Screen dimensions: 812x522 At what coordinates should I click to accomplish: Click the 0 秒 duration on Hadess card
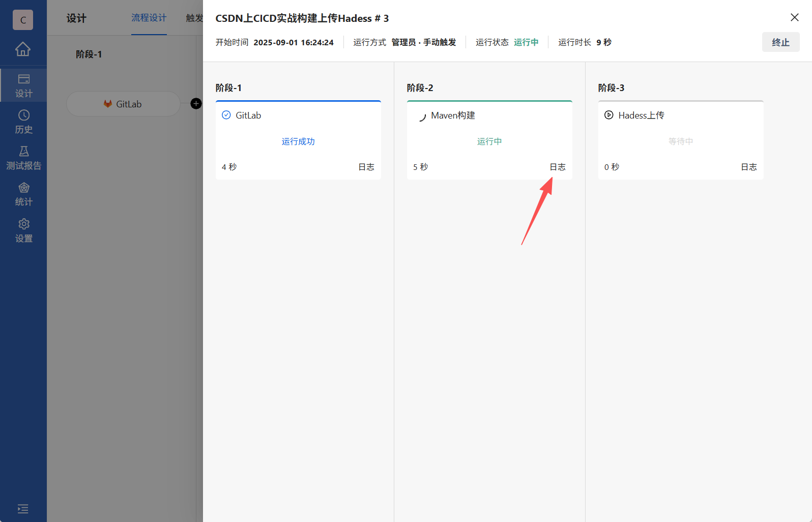point(612,167)
